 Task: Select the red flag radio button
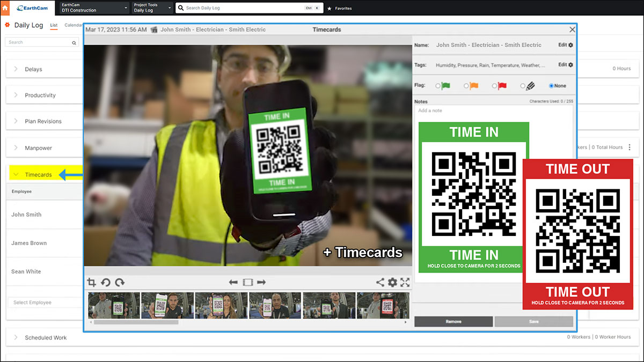click(495, 86)
